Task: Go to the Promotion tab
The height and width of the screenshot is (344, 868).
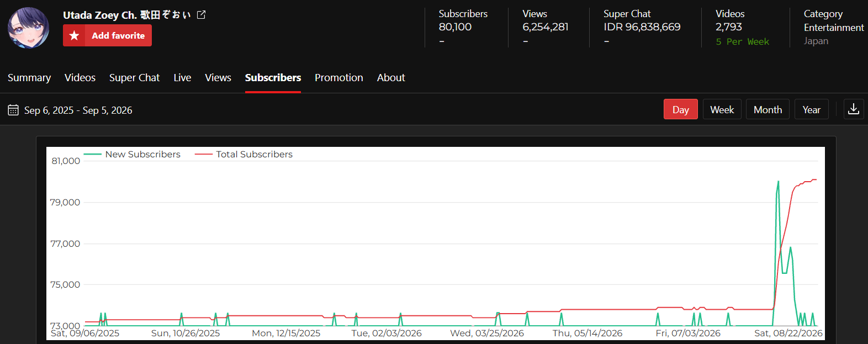Action: click(339, 78)
